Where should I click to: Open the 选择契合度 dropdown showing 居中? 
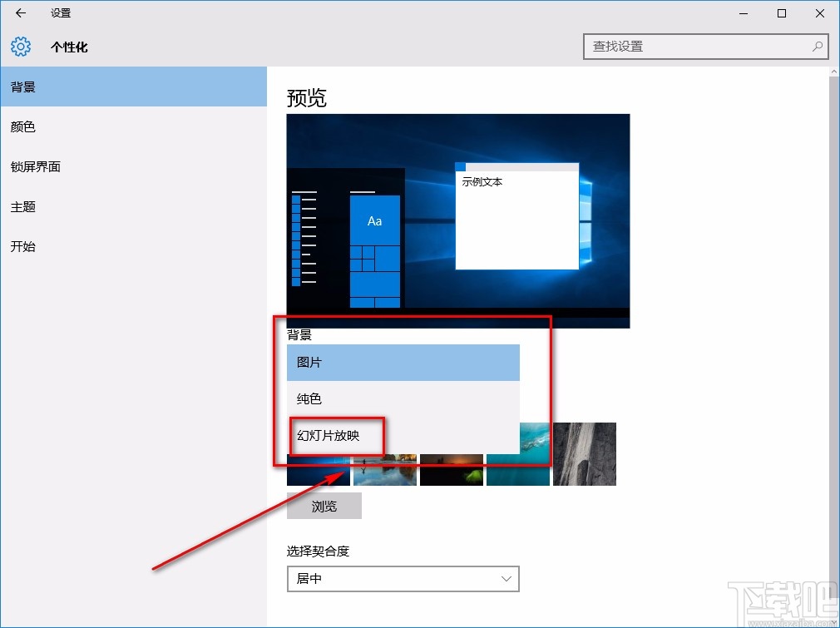(x=403, y=579)
